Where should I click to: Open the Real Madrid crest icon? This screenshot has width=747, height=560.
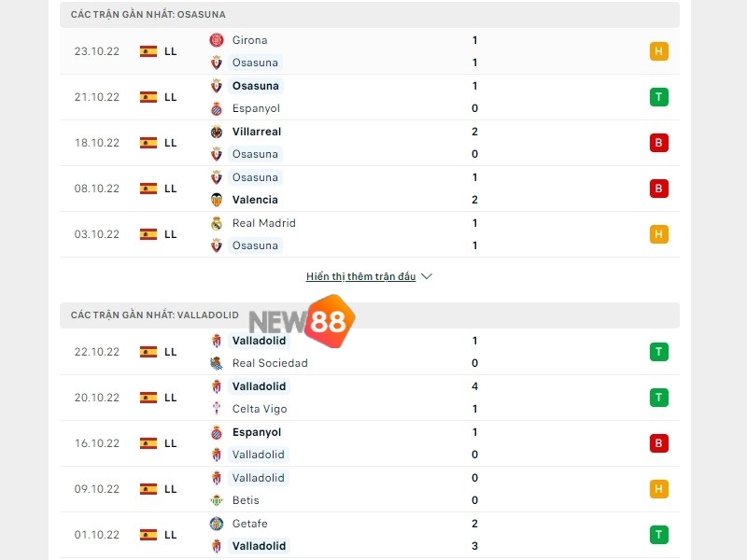216,223
